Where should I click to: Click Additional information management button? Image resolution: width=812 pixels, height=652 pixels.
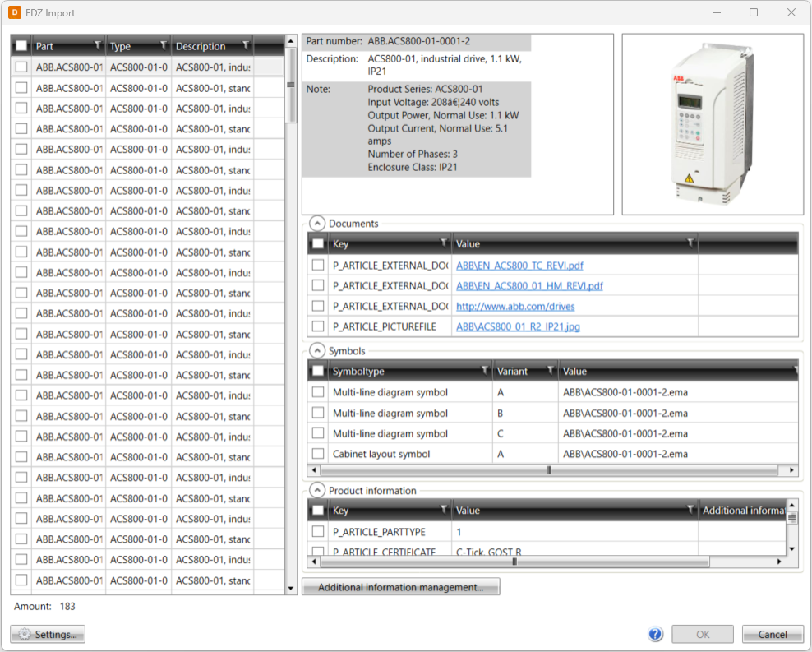coord(400,587)
